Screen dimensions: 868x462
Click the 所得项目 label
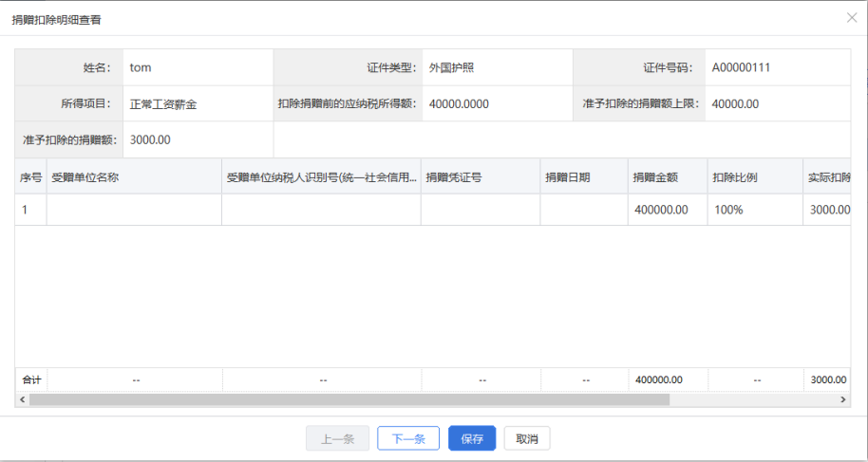click(x=86, y=103)
